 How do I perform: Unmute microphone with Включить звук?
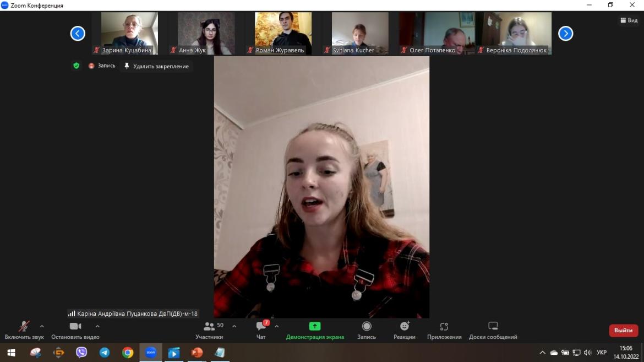24,330
